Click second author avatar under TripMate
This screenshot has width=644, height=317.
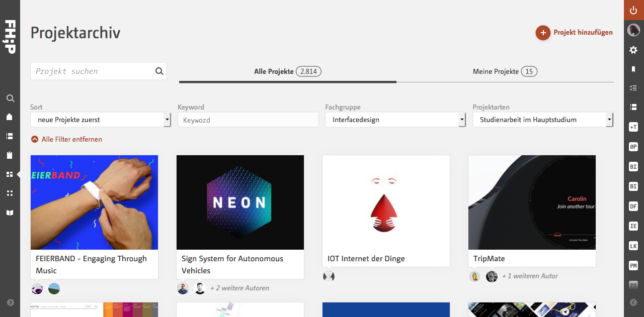pos(492,276)
